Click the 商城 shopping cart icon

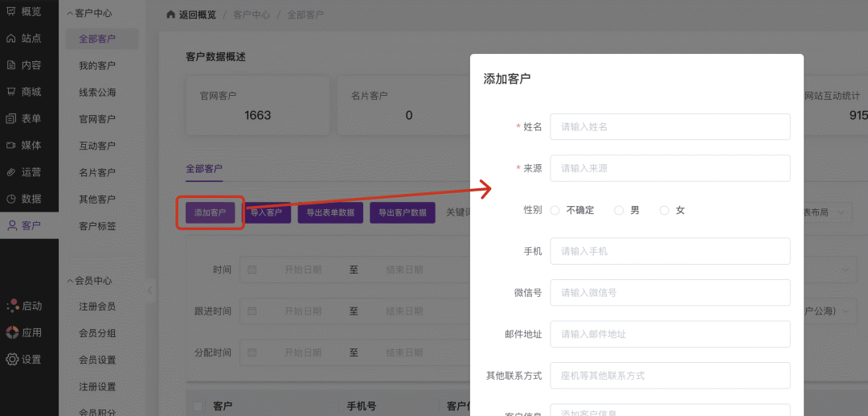point(10,92)
